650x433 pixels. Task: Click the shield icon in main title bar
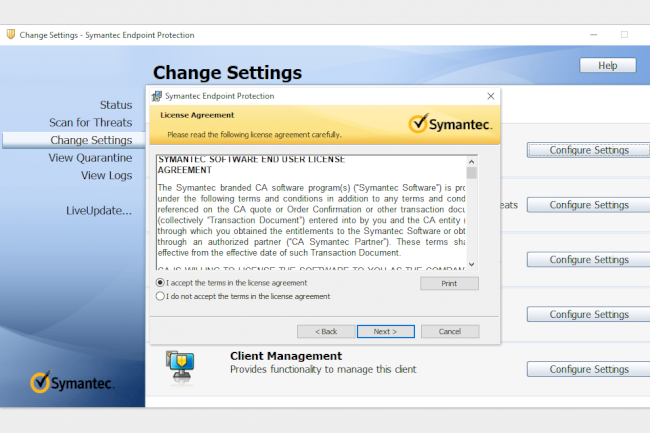pyautogui.click(x=11, y=34)
